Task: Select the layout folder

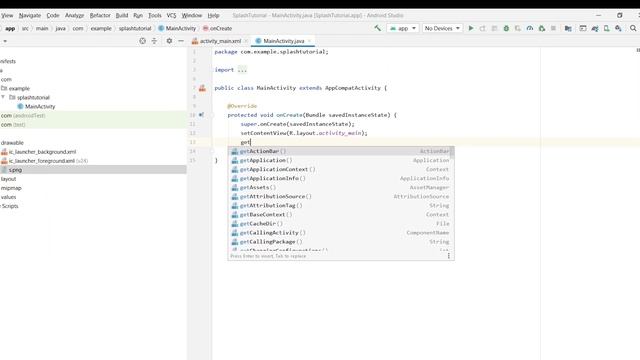Action: [9, 179]
